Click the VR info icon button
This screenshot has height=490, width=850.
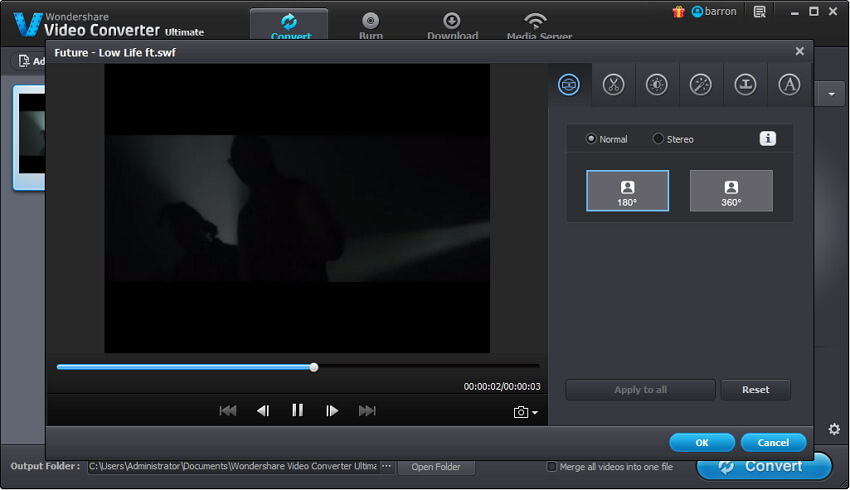point(768,139)
